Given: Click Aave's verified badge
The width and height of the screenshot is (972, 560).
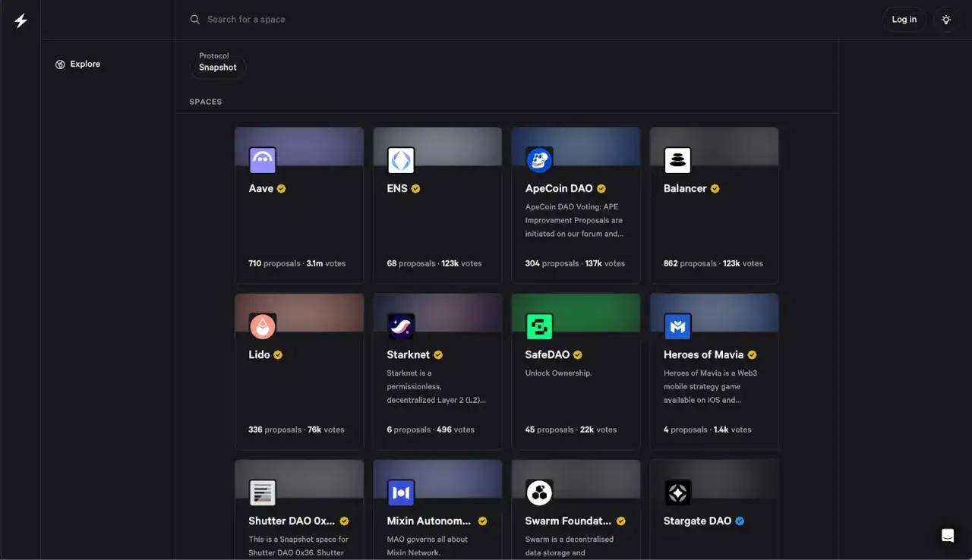Looking at the screenshot, I should click(x=281, y=189).
